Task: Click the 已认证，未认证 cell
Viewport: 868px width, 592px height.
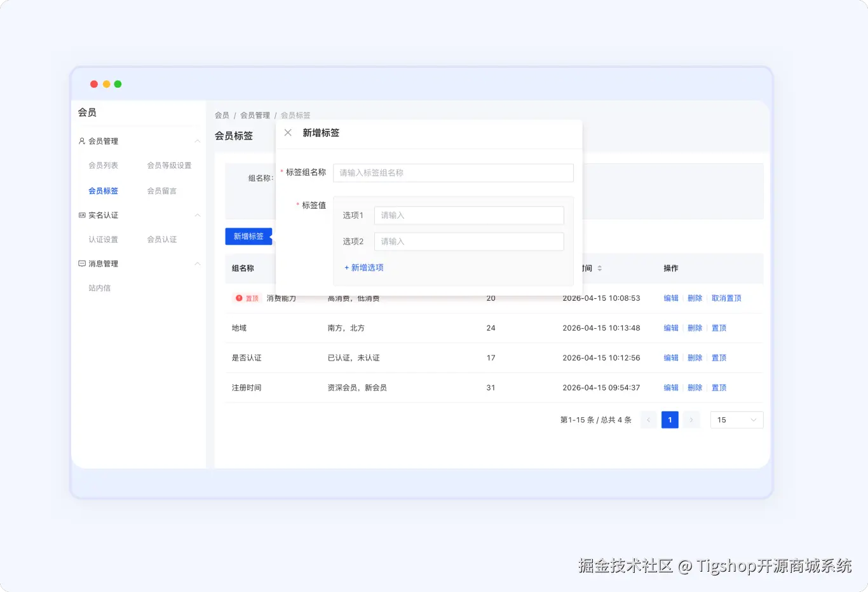Action: pos(354,358)
